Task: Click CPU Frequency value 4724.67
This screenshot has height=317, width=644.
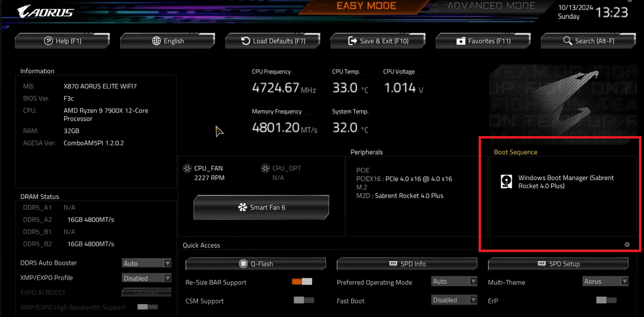Action: 276,88
